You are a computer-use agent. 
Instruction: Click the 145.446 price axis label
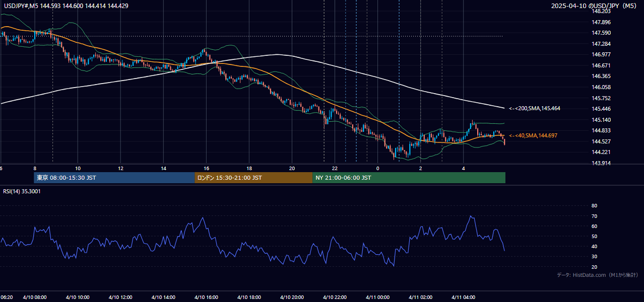[x=601, y=109]
